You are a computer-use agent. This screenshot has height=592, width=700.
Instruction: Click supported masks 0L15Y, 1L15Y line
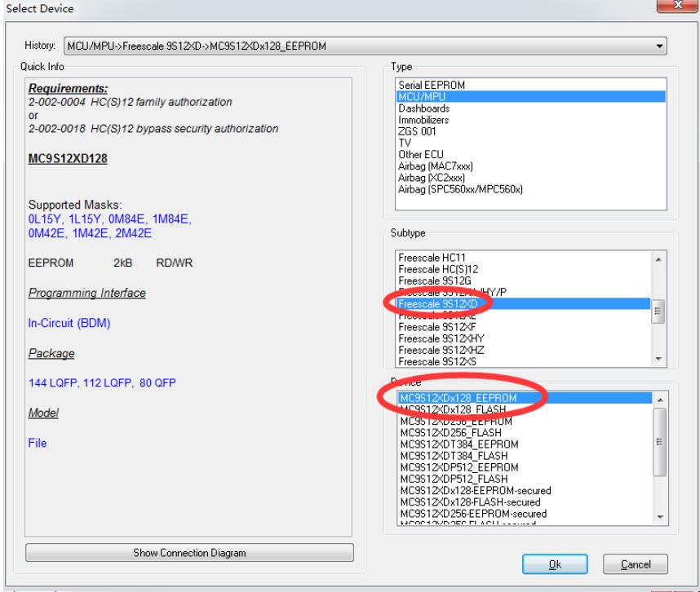pyautogui.click(x=110, y=219)
